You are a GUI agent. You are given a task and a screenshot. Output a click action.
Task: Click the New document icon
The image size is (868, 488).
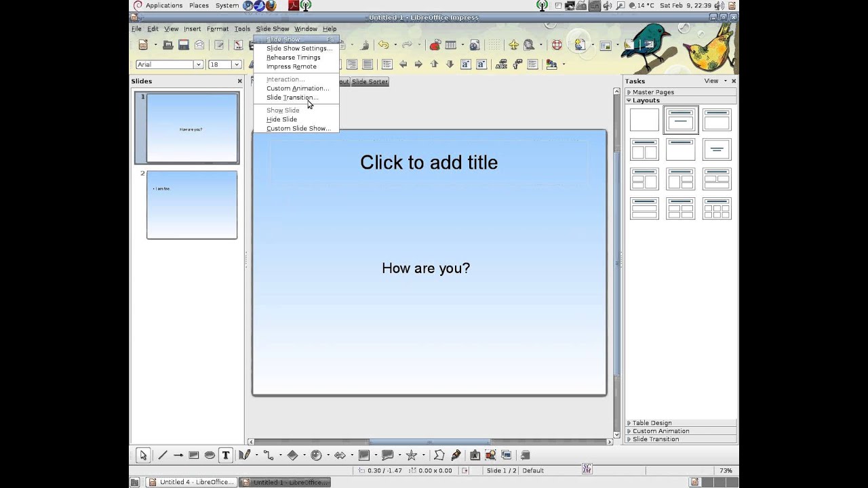tap(143, 45)
